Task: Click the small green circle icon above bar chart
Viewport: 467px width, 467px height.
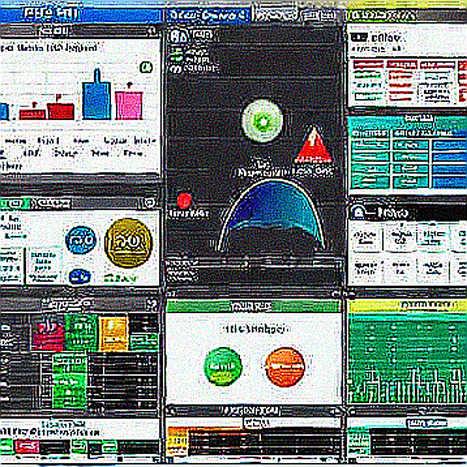Action: [x=146, y=67]
